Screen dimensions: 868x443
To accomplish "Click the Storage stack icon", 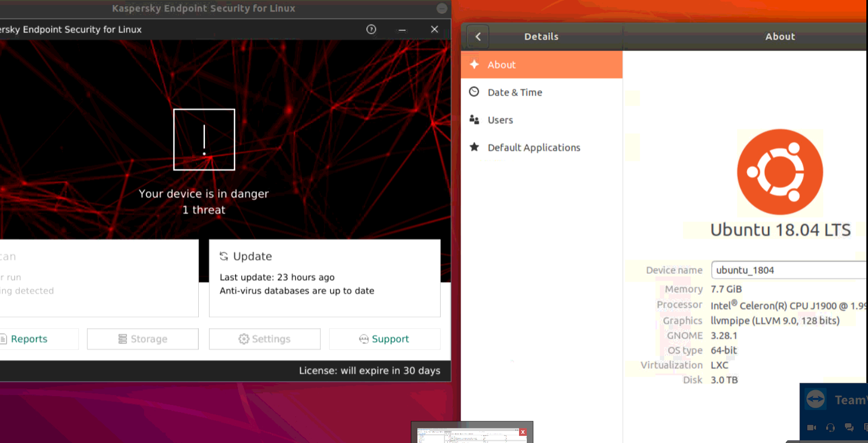I will [123, 339].
